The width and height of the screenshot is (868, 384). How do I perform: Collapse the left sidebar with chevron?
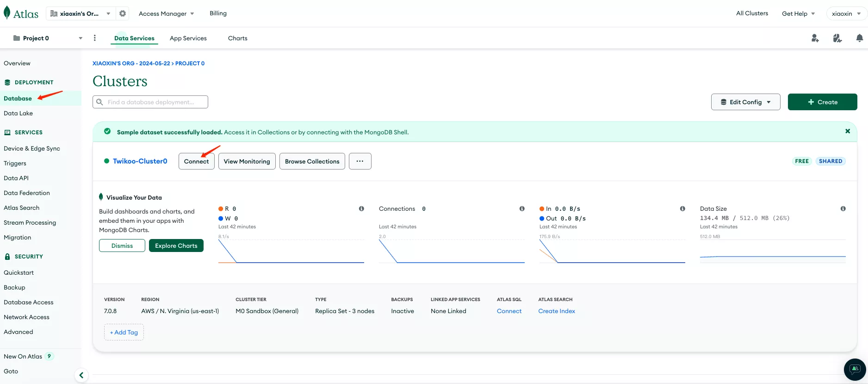pyautogui.click(x=81, y=375)
